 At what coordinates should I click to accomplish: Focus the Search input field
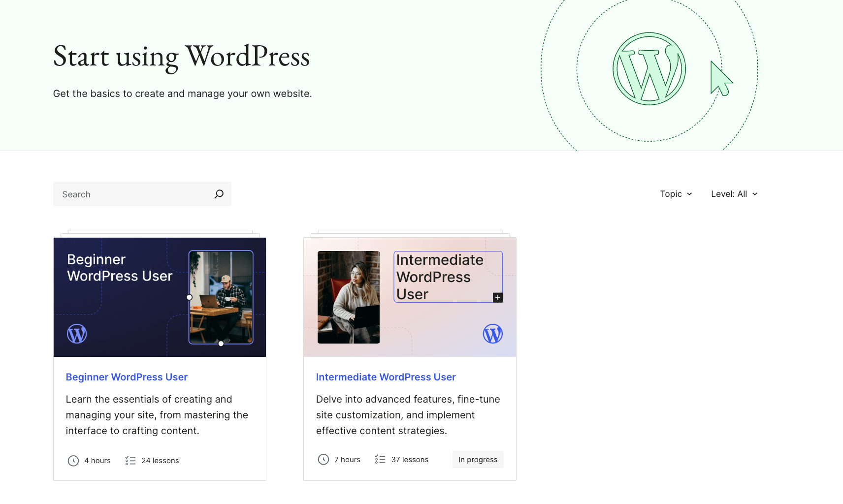tap(133, 194)
